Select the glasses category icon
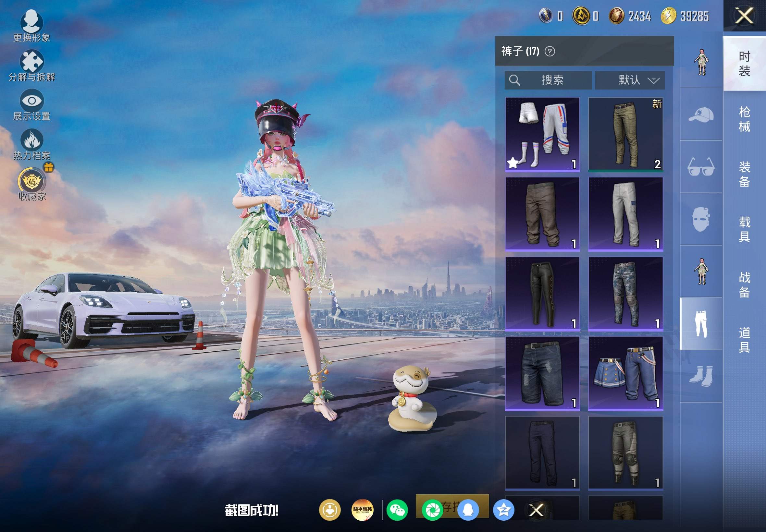 coord(701,166)
